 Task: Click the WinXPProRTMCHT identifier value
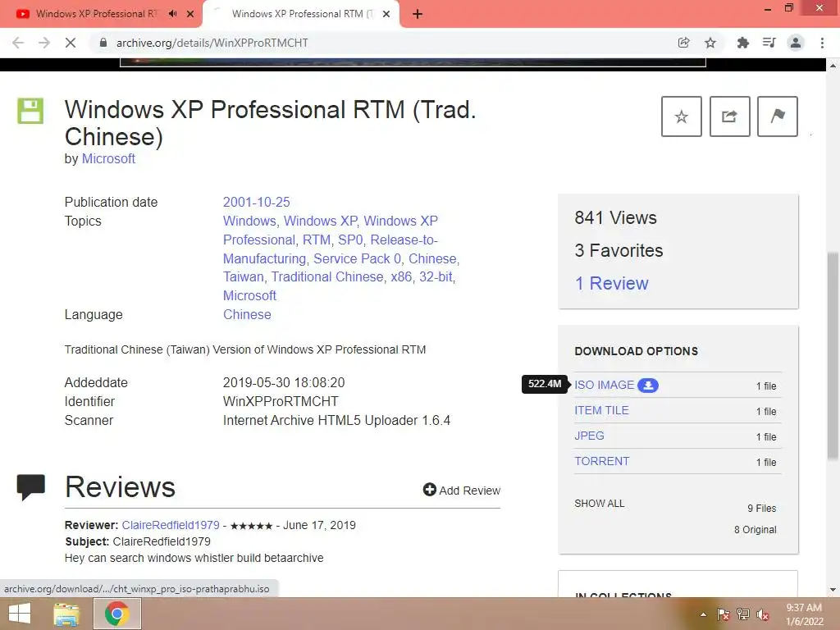tap(281, 402)
